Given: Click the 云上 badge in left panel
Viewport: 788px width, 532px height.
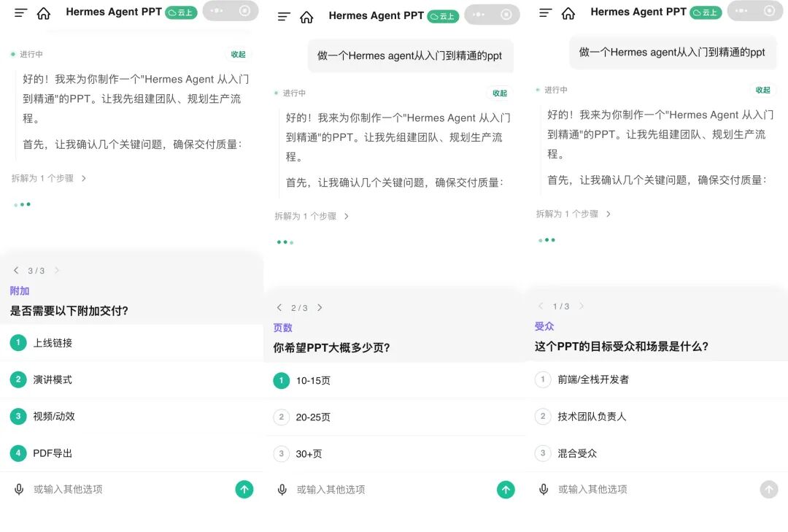Looking at the screenshot, I should pyautogui.click(x=181, y=12).
